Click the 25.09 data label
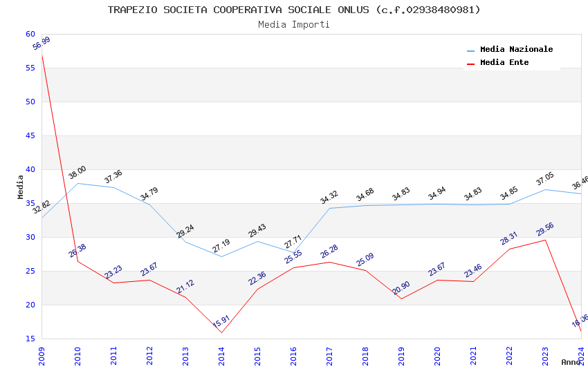Image resolution: width=588 pixels, height=380 pixels. tap(365, 260)
